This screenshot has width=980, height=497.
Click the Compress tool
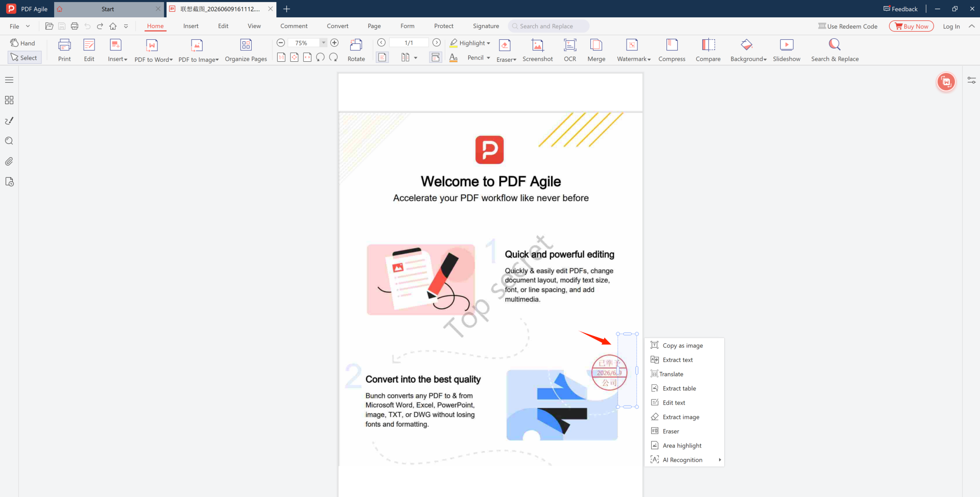click(672, 50)
